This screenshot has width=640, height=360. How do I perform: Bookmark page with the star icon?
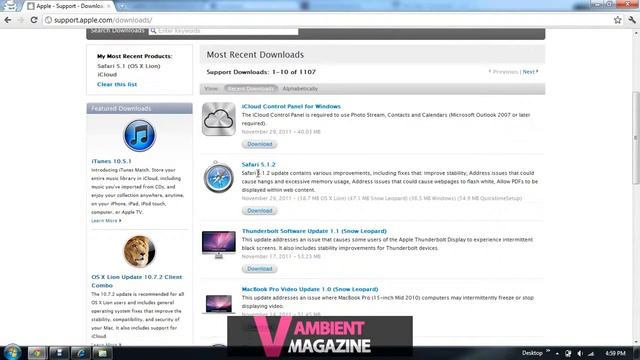(618, 20)
